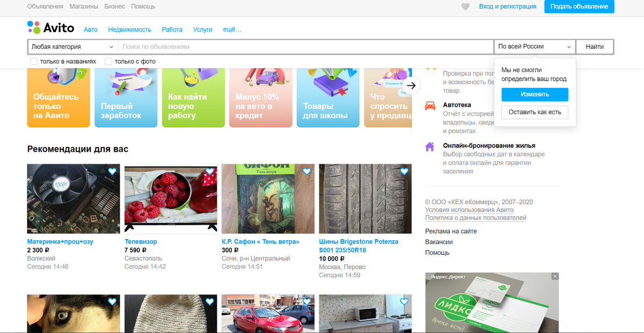
Task: Open the Лидкон Яндекс.Директ ad banner
Action: pos(492,302)
